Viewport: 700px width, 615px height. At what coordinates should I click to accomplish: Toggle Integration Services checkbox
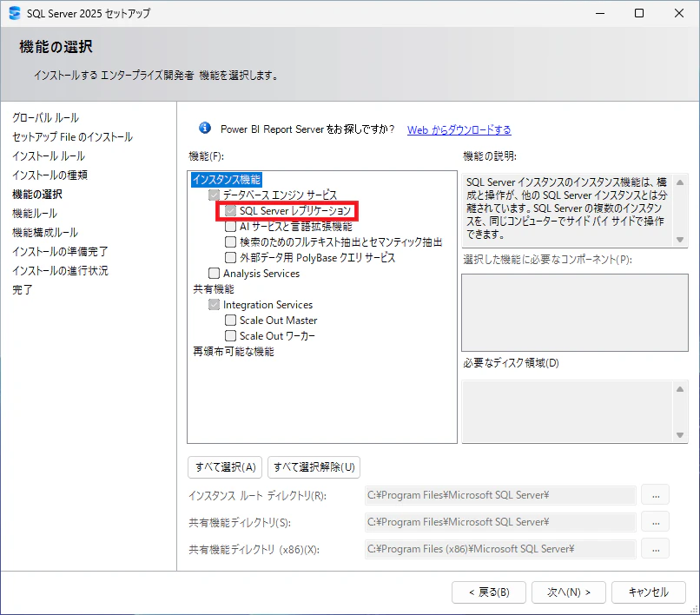[215, 305]
